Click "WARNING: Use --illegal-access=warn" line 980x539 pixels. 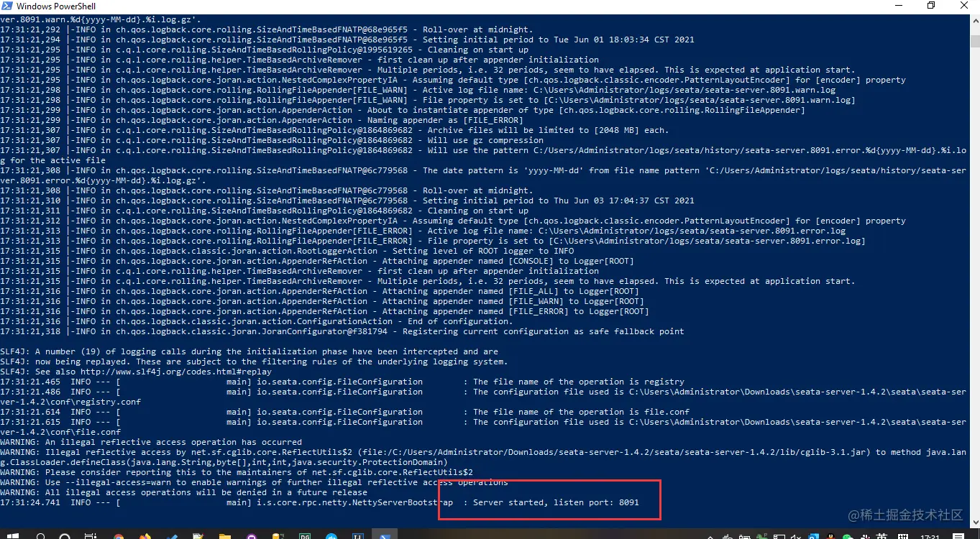[x=254, y=482]
